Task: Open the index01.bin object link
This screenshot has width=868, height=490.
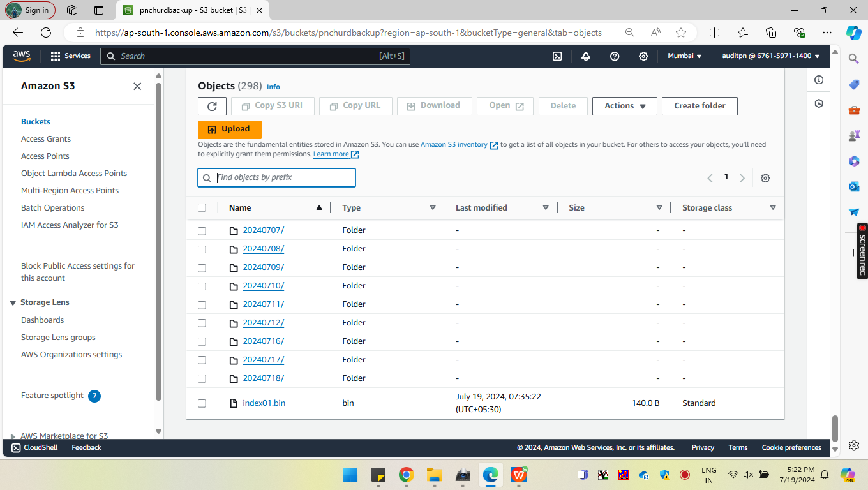Action: (x=264, y=403)
